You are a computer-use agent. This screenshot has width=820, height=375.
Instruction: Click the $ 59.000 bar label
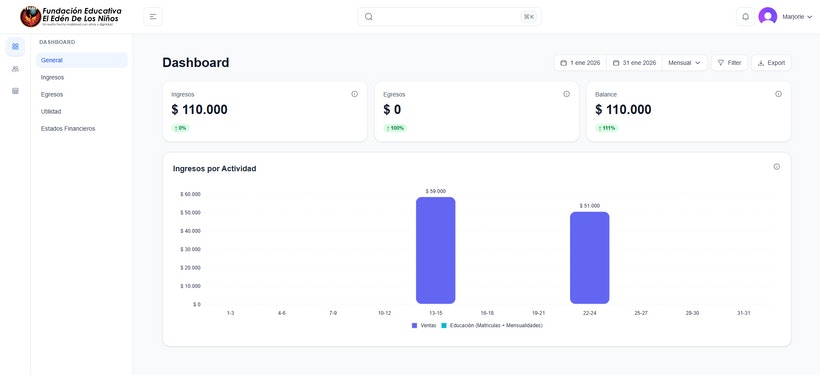(436, 191)
